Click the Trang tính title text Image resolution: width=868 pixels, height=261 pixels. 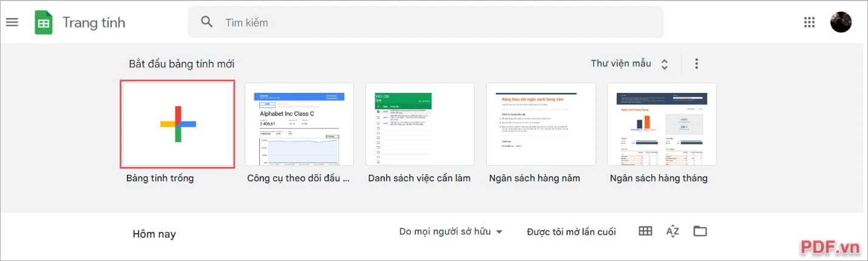click(x=94, y=22)
